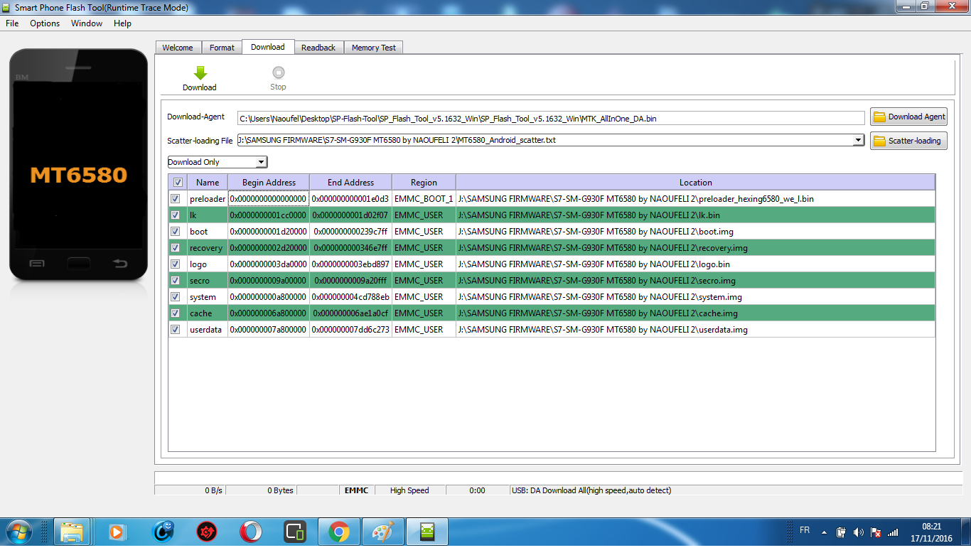
Task: Click the Stop icon in the toolbar
Action: point(278,72)
